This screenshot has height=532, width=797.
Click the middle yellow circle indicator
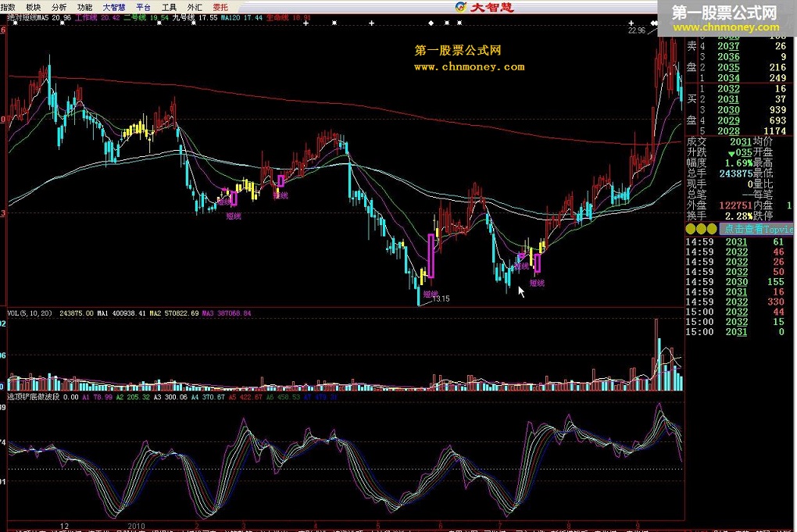click(701, 229)
